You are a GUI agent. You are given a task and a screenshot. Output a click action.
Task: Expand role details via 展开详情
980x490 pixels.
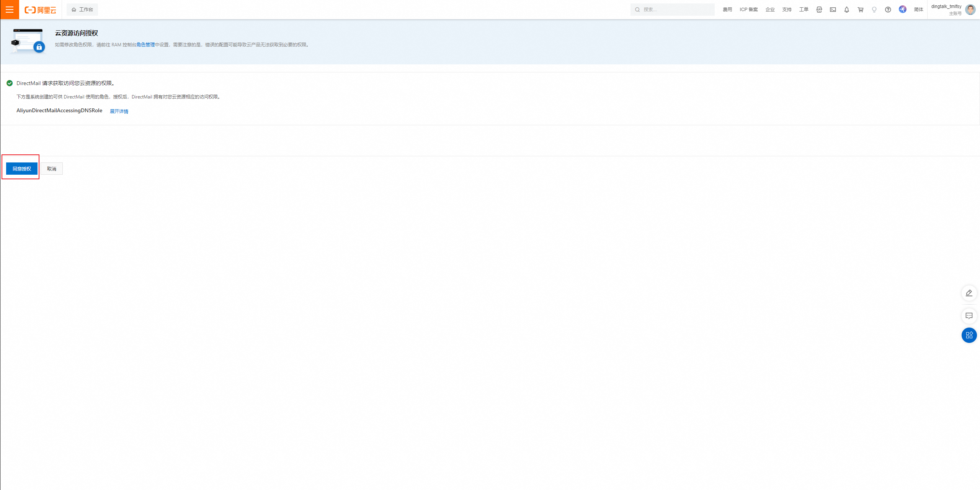point(119,111)
